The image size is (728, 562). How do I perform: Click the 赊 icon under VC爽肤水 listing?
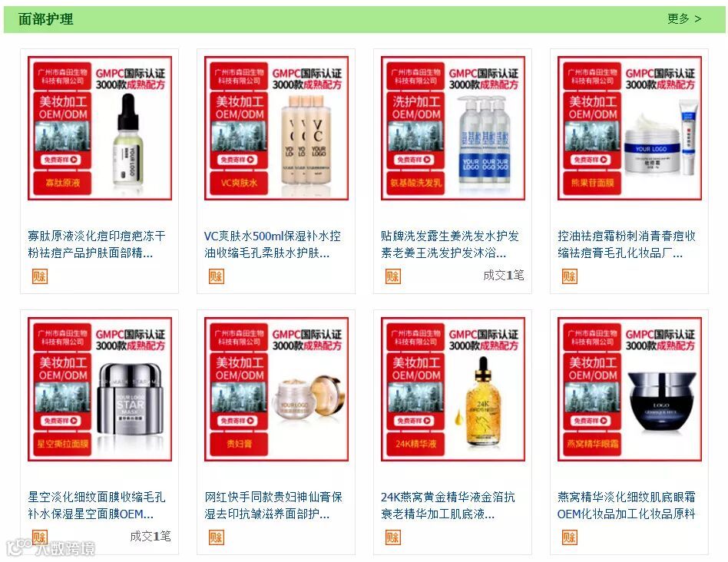217,276
